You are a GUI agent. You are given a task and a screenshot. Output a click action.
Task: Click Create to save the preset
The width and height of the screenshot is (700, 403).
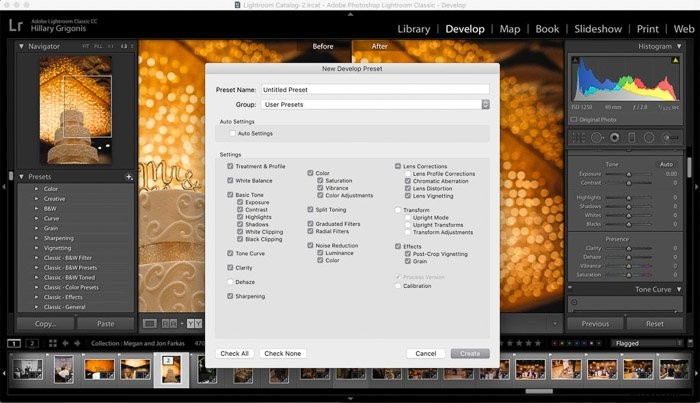coord(470,353)
